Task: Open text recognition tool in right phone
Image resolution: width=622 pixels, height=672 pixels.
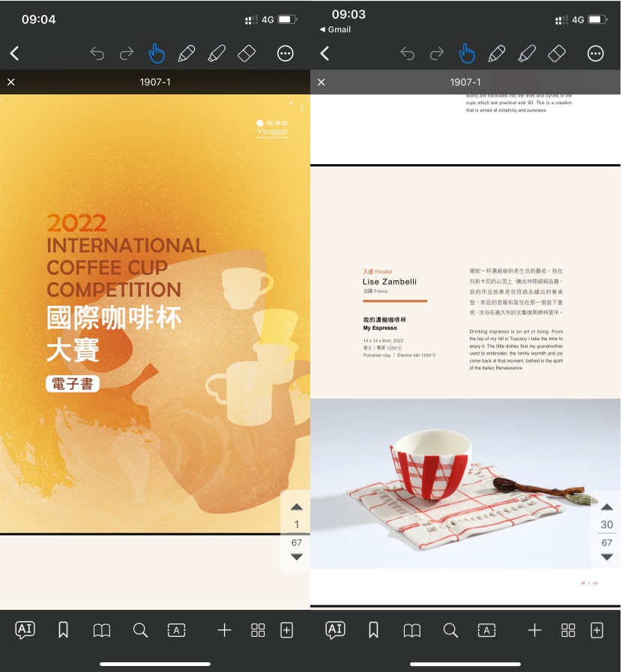Action: [x=487, y=630]
